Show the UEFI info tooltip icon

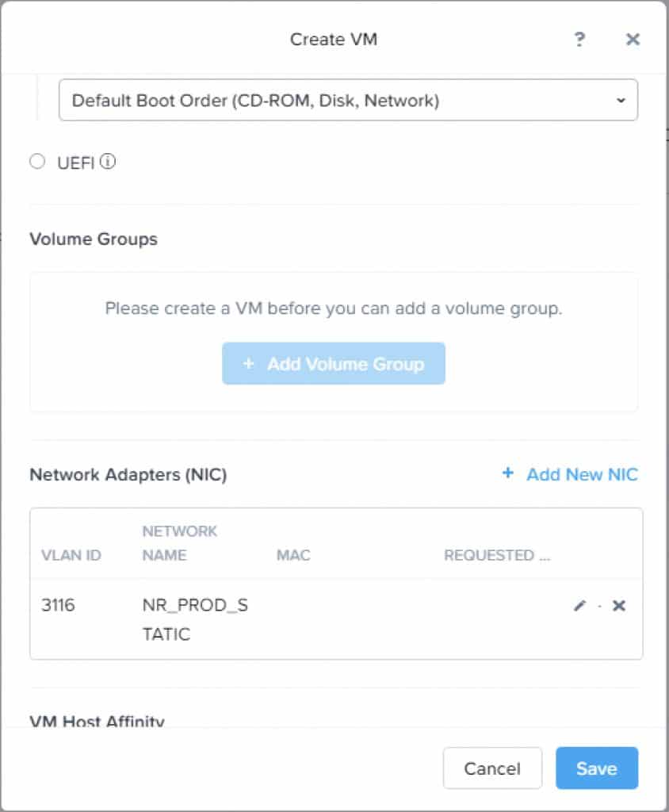[x=108, y=162]
